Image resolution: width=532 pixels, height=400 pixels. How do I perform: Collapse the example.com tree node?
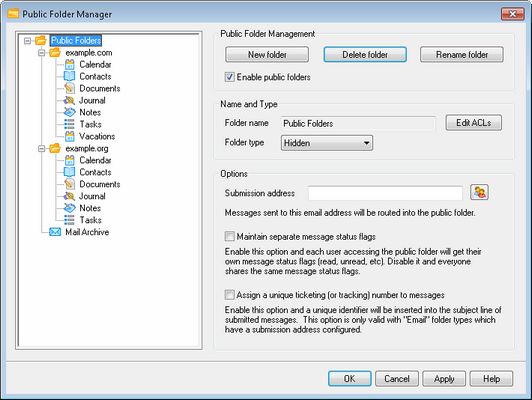pyautogui.click(x=41, y=53)
